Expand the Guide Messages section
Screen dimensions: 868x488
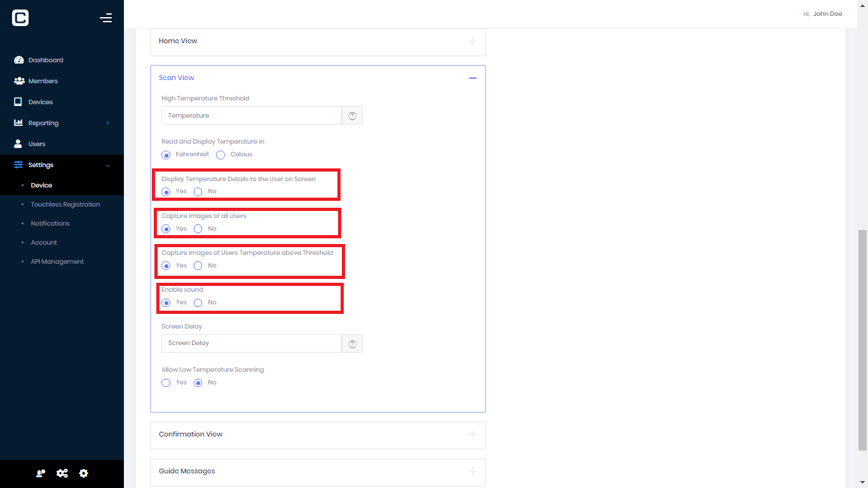(x=473, y=471)
